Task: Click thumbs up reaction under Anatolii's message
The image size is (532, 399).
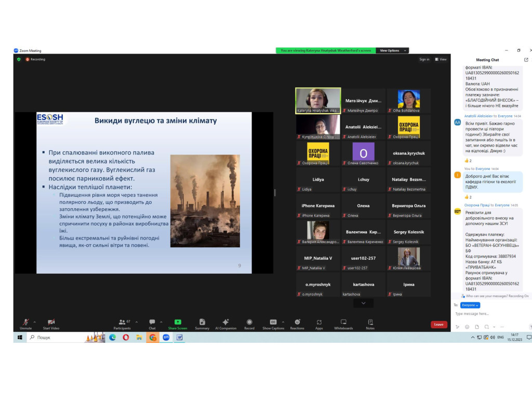Action: point(468,161)
